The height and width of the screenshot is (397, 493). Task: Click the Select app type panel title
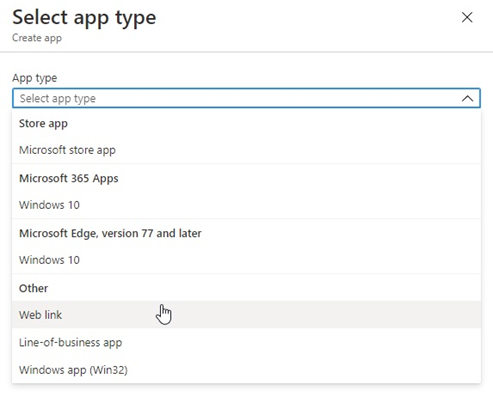point(84,18)
